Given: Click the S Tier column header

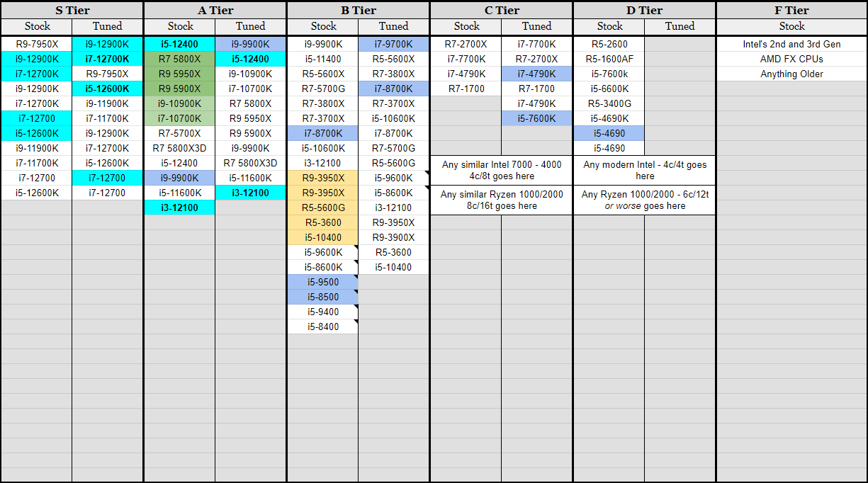Looking at the screenshot, I should coord(72,10).
